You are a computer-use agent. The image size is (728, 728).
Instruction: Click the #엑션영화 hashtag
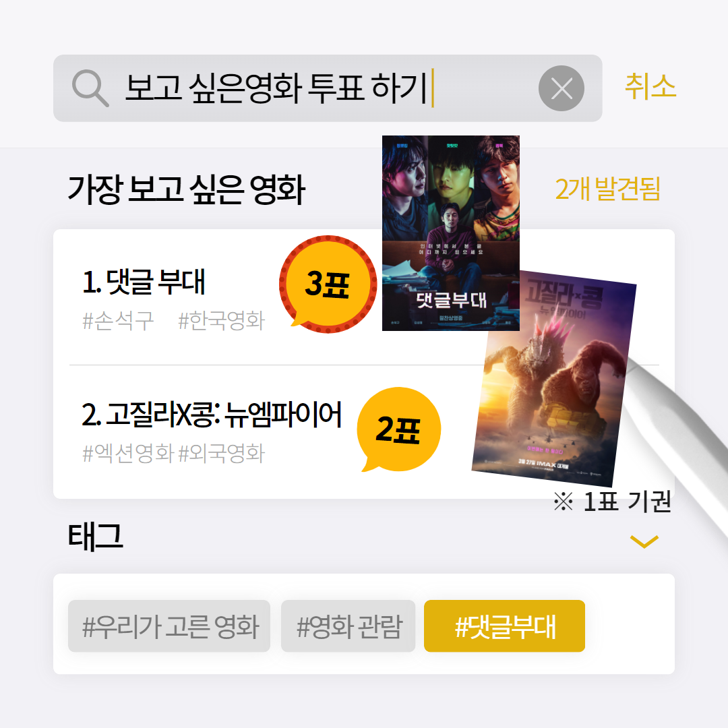128,453
